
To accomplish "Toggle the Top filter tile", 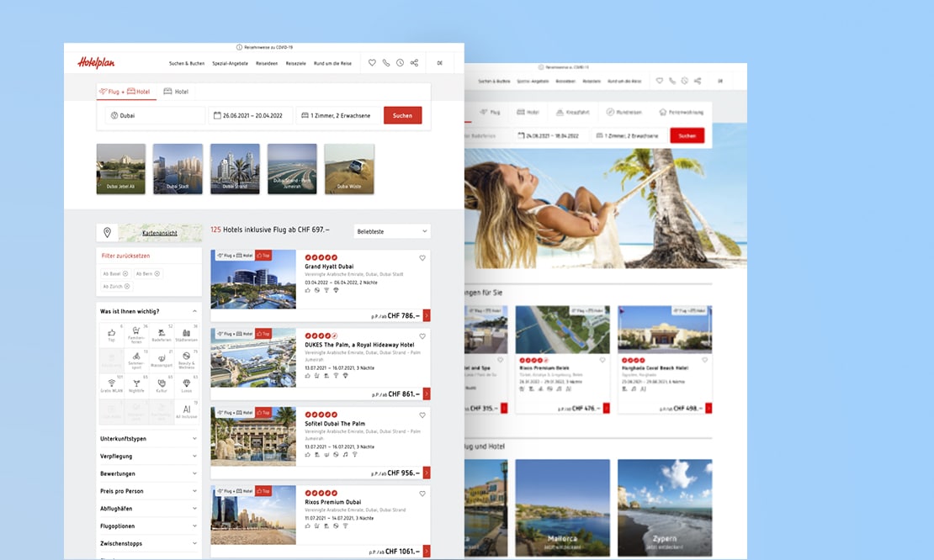I will tap(111, 335).
